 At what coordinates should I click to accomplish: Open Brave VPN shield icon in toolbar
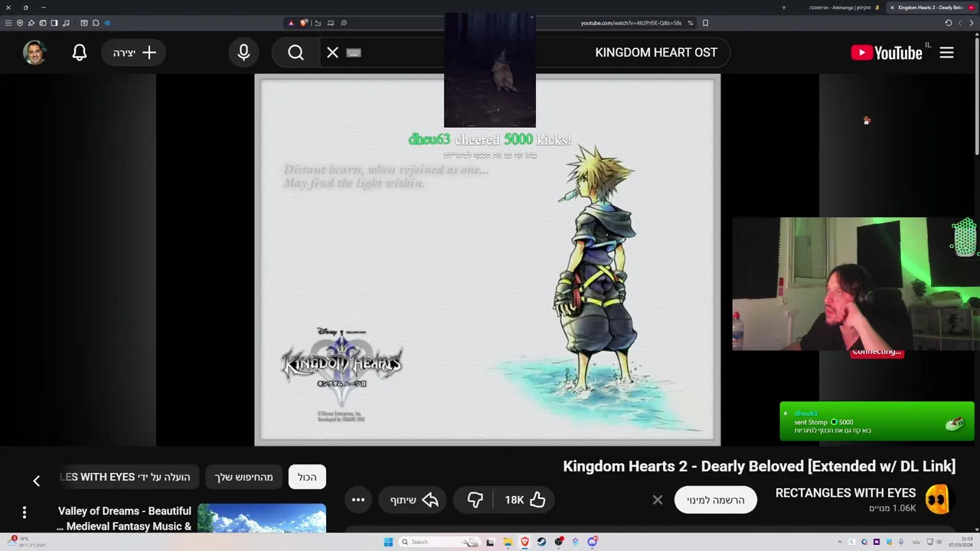(20, 23)
